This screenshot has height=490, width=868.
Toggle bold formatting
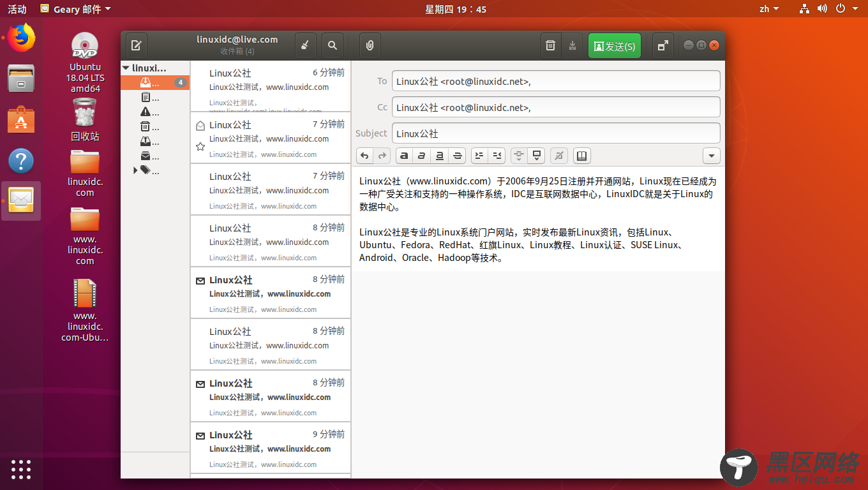click(404, 156)
